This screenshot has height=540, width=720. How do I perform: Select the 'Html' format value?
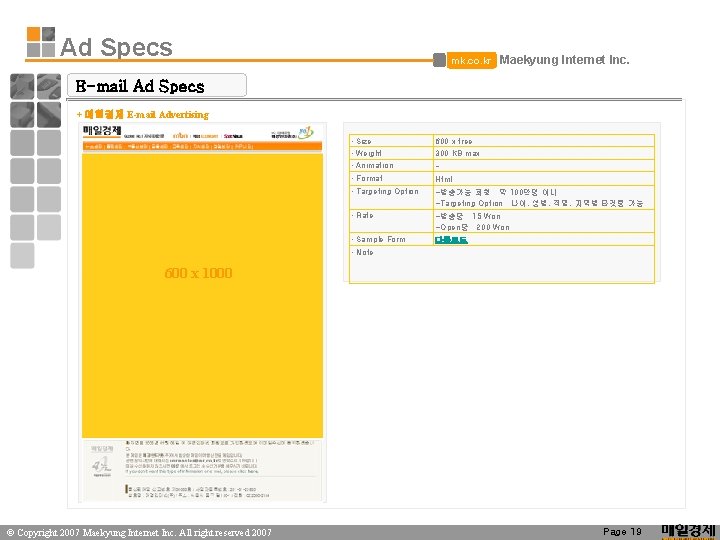pyautogui.click(x=444, y=179)
